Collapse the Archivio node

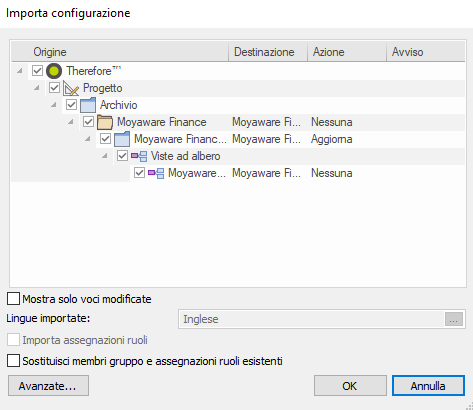[54, 105]
